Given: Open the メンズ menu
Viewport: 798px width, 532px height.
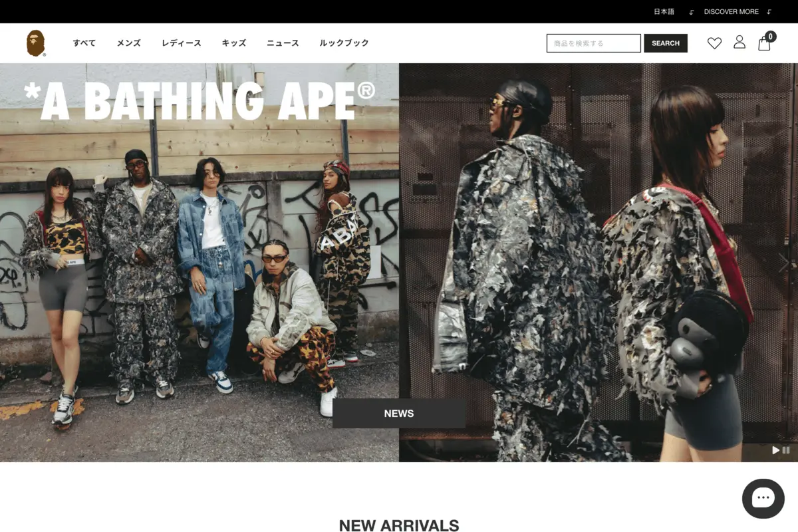Looking at the screenshot, I should (129, 43).
